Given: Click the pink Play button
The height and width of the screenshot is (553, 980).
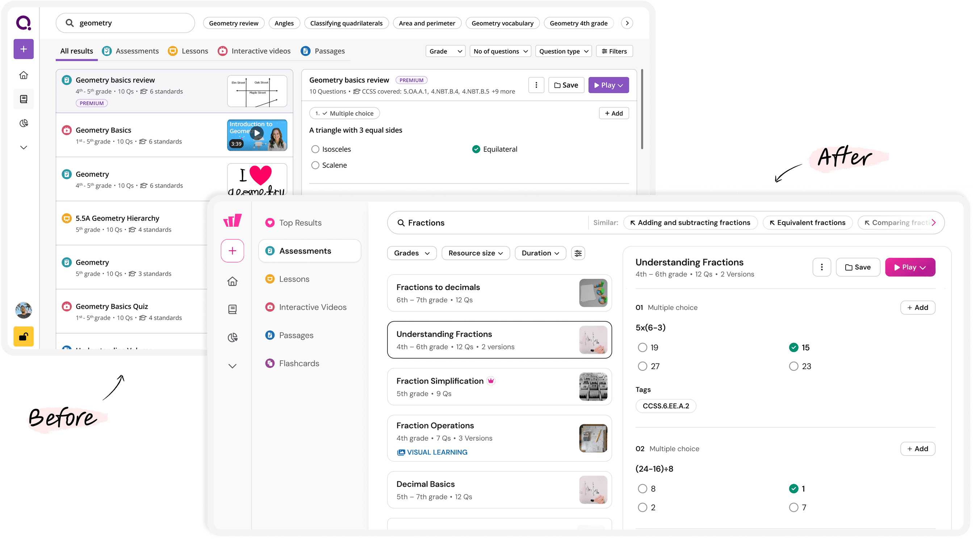Looking at the screenshot, I should pos(910,267).
